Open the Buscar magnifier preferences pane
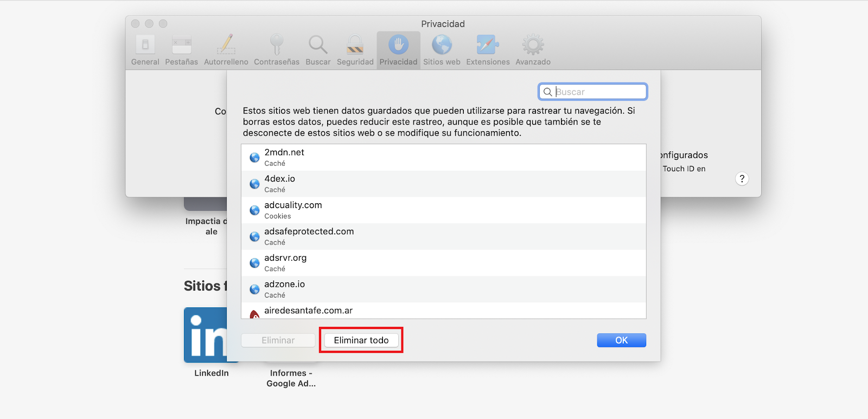This screenshot has width=868, height=419. 318,50
